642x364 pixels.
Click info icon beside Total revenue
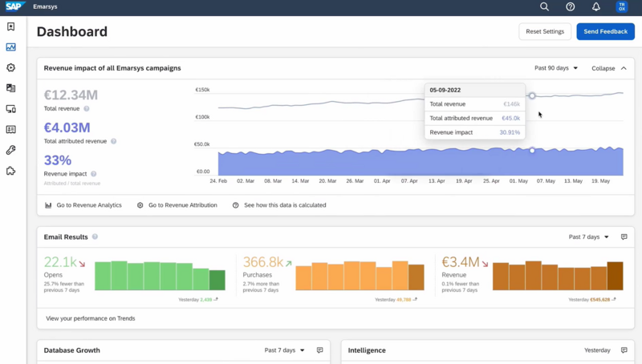pos(87,109)
